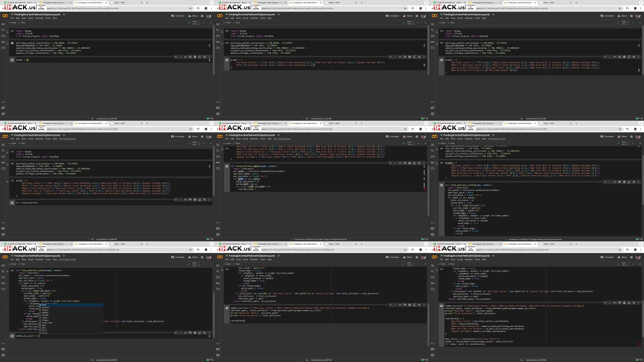This screenshot has height=362, width=644.
Task: Select 'assert' suggestion in bottom-left autocomplete
Action: pyautogui.click(x=46, y=308)
